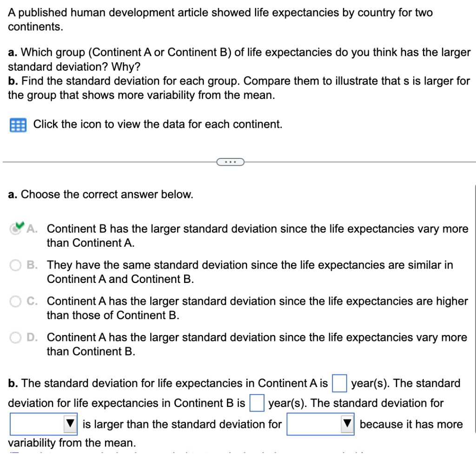
Task: Expand the ellipsis divider control
Action: tap(231, 161)
